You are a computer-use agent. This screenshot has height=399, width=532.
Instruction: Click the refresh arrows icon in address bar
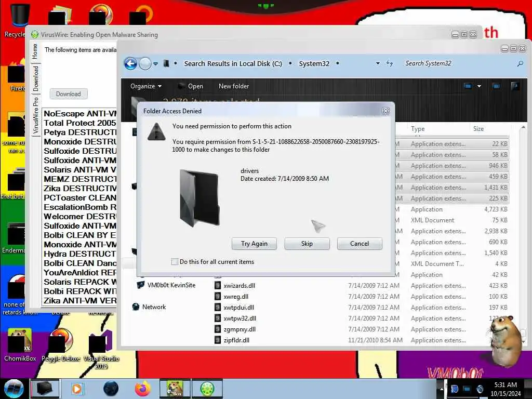click(390, 63)
